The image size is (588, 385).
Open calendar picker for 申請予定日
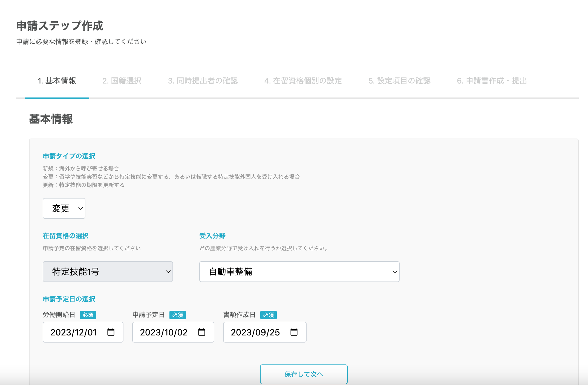202,332
